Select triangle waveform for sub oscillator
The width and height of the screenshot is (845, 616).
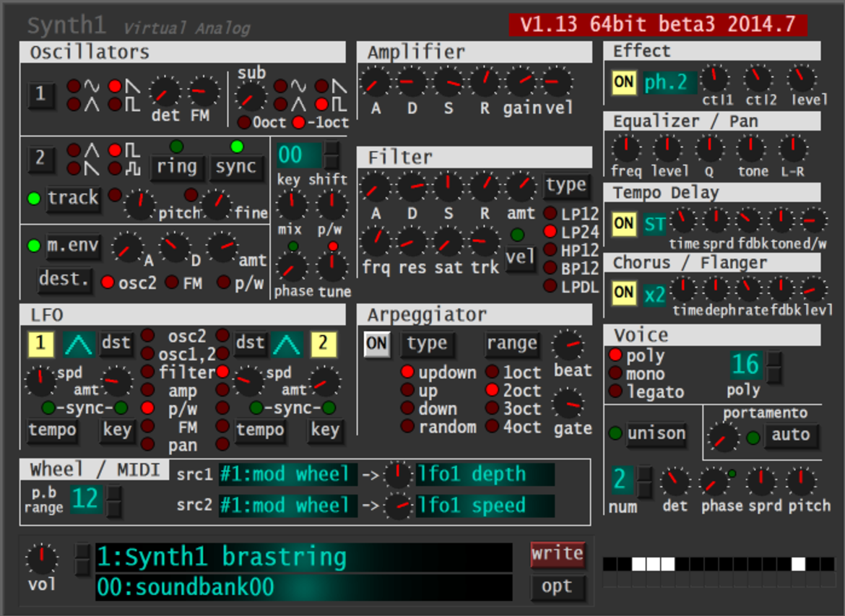280,104
